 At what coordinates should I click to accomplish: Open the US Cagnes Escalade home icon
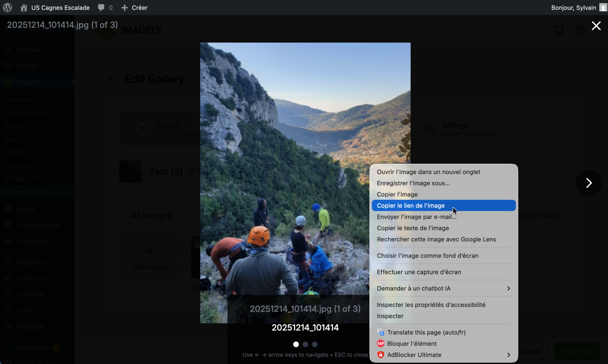click(24, 8)
